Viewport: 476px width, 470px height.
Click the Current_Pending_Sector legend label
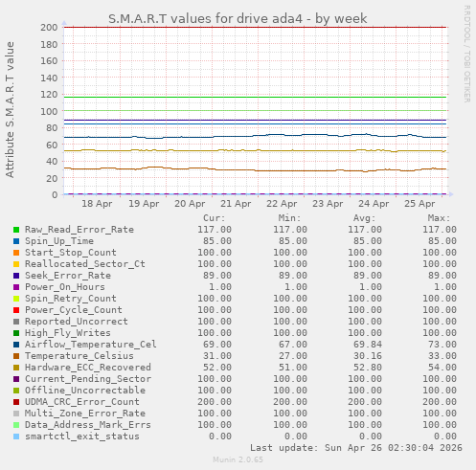click(88, 379)
